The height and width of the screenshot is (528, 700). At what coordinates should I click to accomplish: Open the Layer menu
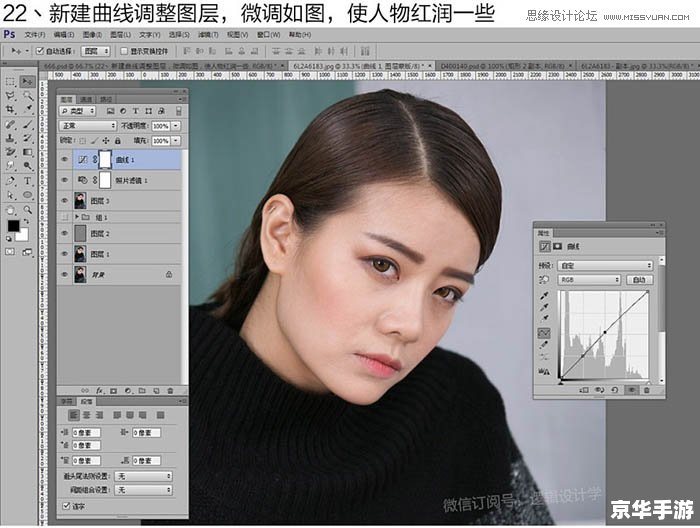point(120,34)
